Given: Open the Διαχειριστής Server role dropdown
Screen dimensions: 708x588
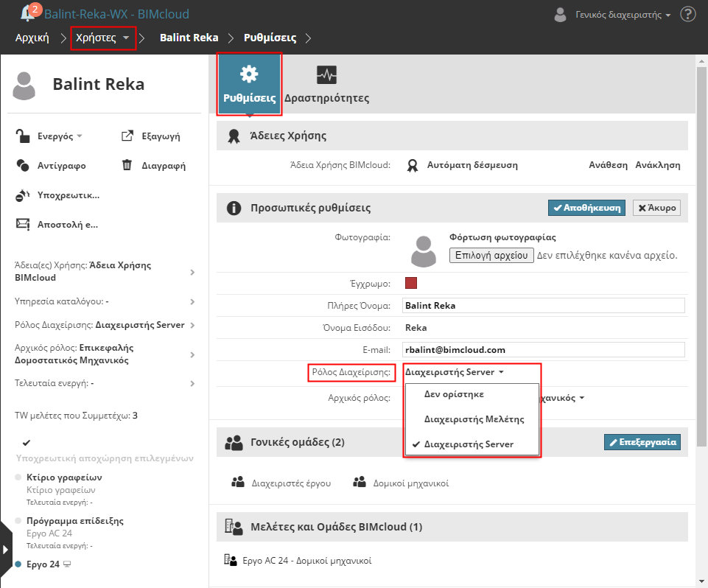Looking at the screenshot, I should (455, 372).
